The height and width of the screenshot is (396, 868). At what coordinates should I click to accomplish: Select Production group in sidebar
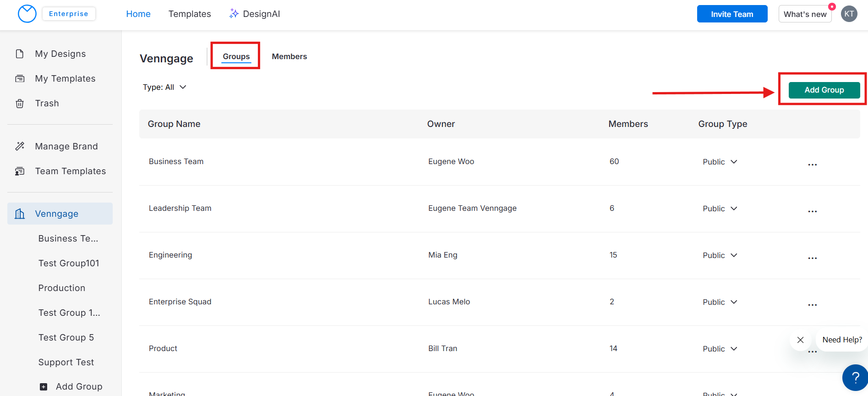[x=62, y=288]
